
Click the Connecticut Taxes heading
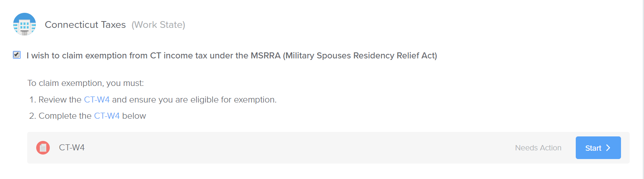[x=85, y=24]
